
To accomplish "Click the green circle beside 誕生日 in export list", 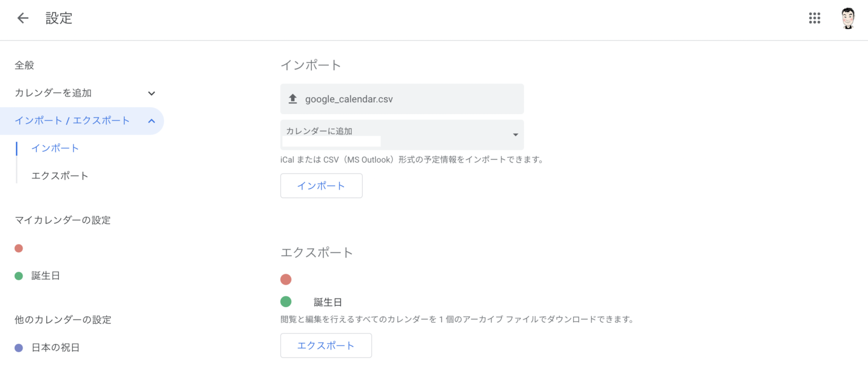I will click(x=286, y=302).
